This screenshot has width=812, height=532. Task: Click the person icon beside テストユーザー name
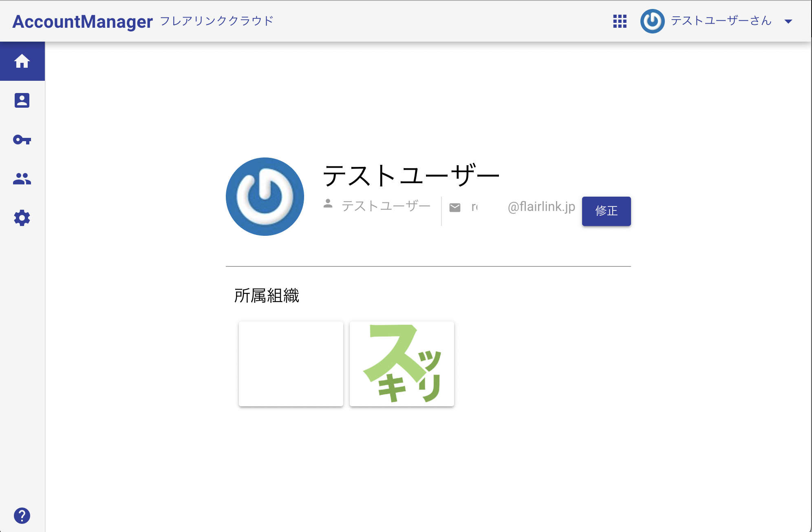click(328, 205)
